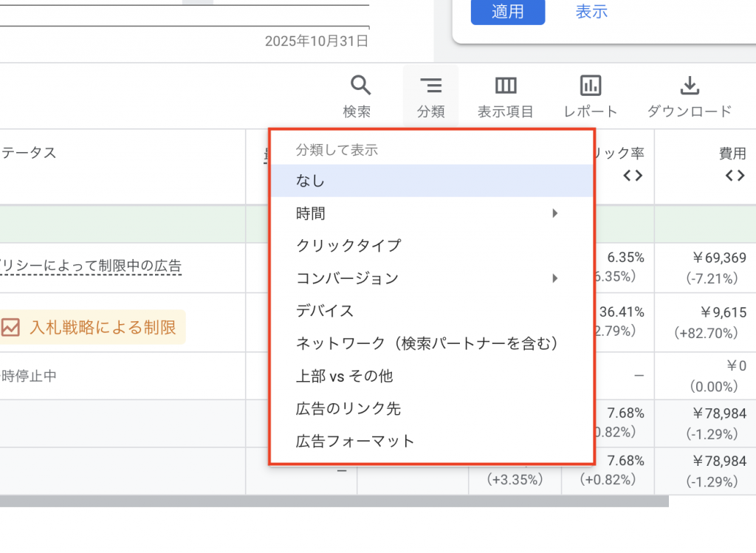Click the レポート chart icon
This screenshot has width=756, height=553.
click(x=591, y=86)
